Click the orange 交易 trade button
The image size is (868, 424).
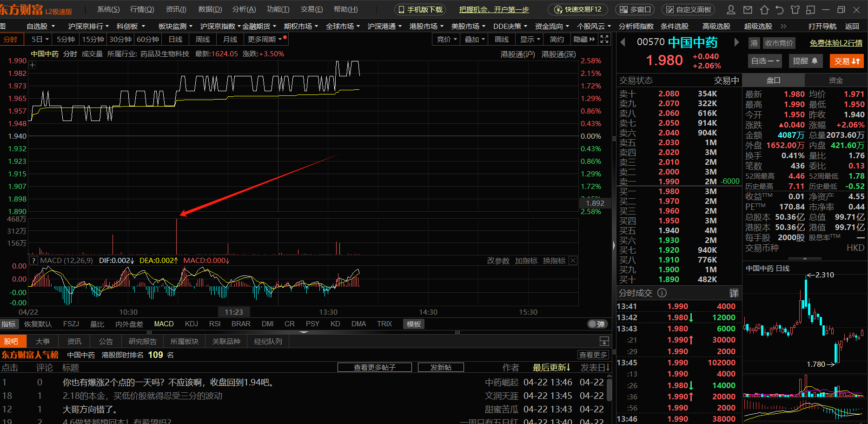pyautogui.click(x=847, y=61)
